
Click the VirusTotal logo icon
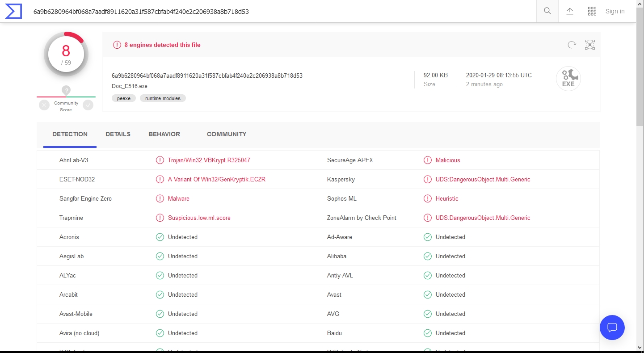pos(13,11)
